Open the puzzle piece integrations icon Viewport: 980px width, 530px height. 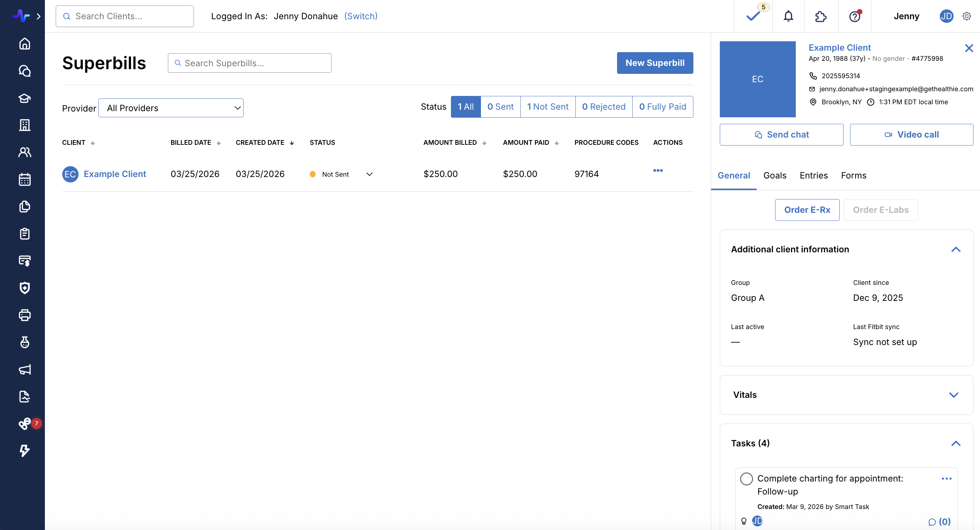(821, 16)
